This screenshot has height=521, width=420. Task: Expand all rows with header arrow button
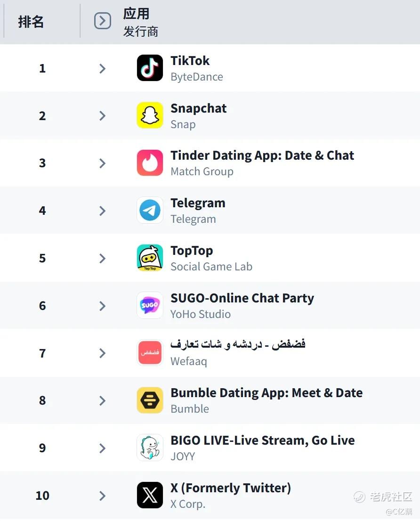pos(103,21)
